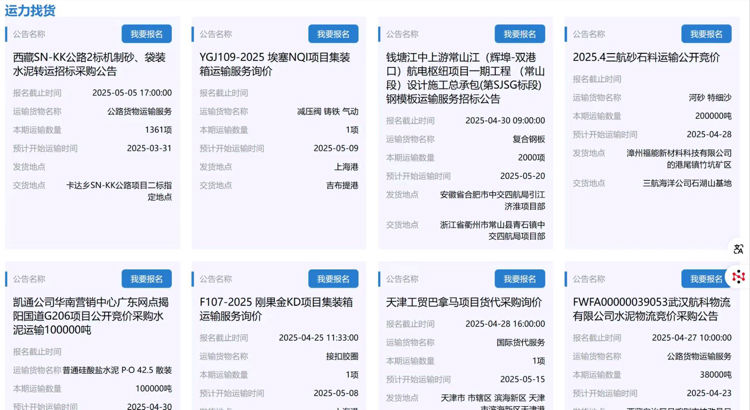Click 我要报名 for F107-2025 刚果金KD project
The width and height of the screenshot is (750, 410).
tap(333, 278)
